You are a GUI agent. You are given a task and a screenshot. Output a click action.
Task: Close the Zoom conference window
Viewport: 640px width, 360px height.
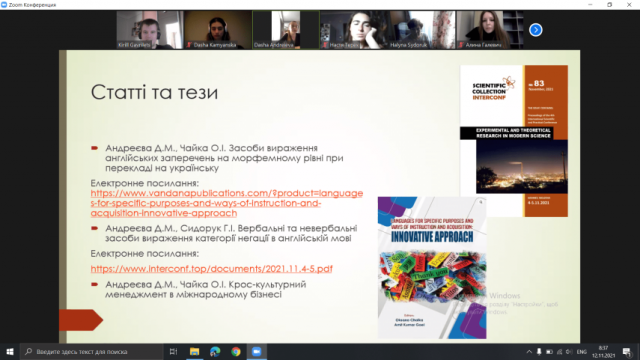[x=629, y=5]
